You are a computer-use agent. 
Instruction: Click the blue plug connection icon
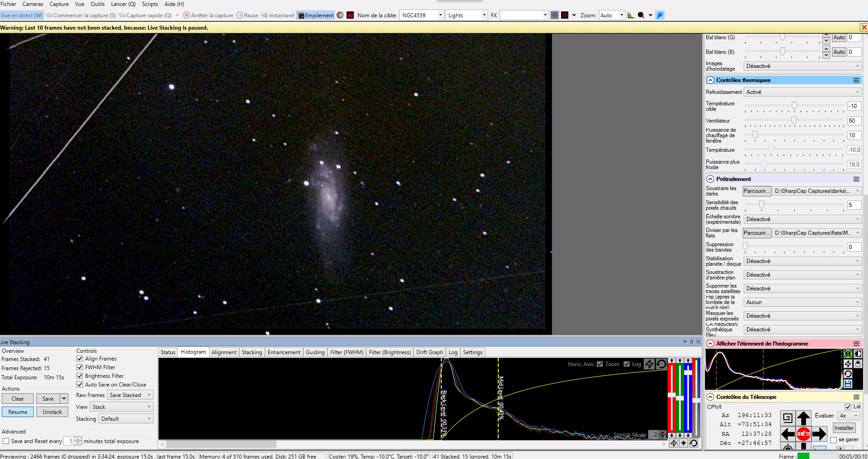coord(660,15)
